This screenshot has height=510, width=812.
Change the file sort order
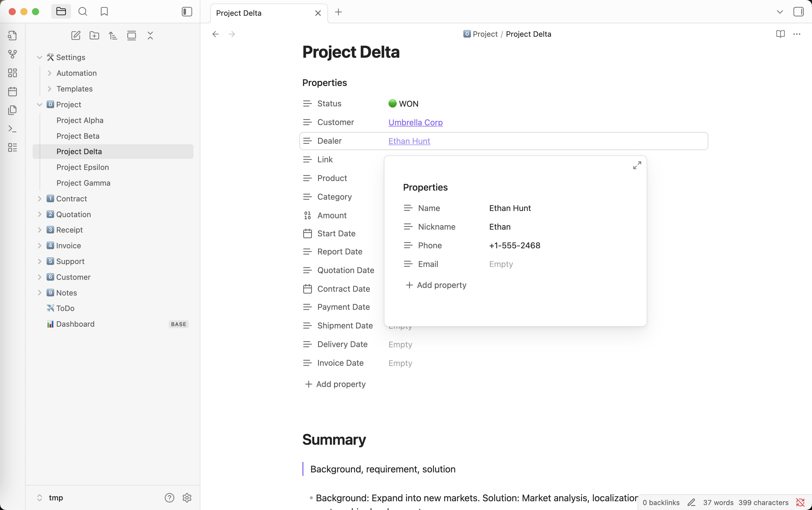(113, 36)
